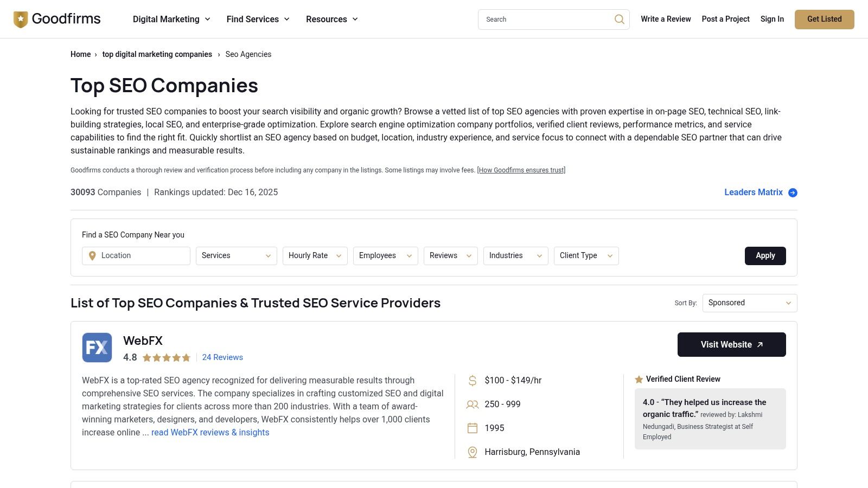Click the 30093 Companies count text
Image resolution: width=868 pixels, height=488 pixels.
(106, 192)
